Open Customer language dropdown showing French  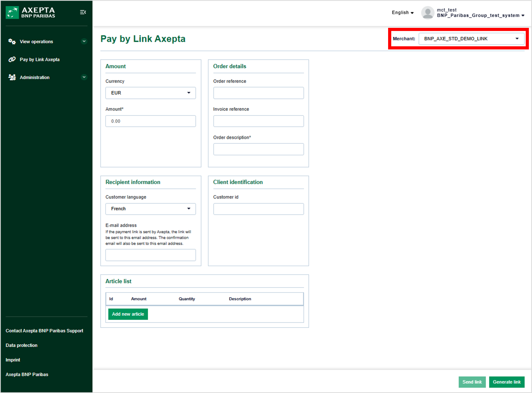[x=151, y=209]
